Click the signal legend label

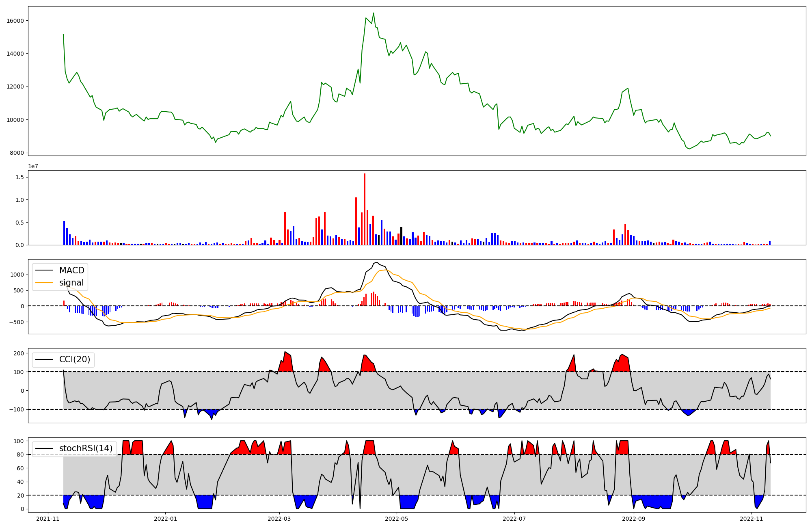[71, 283]
